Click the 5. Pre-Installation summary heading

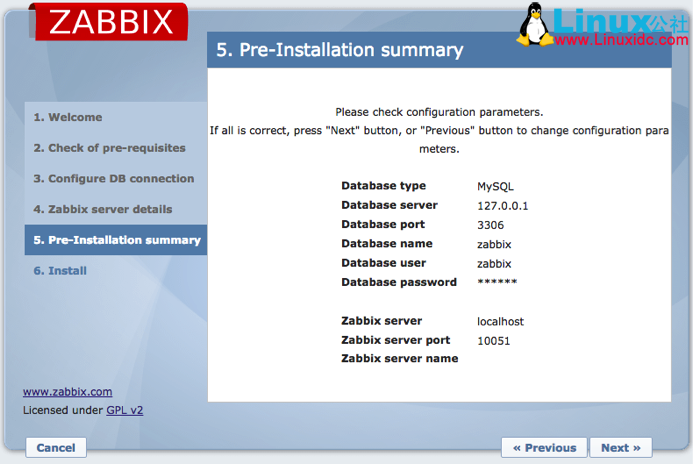[x=339, y=50]
